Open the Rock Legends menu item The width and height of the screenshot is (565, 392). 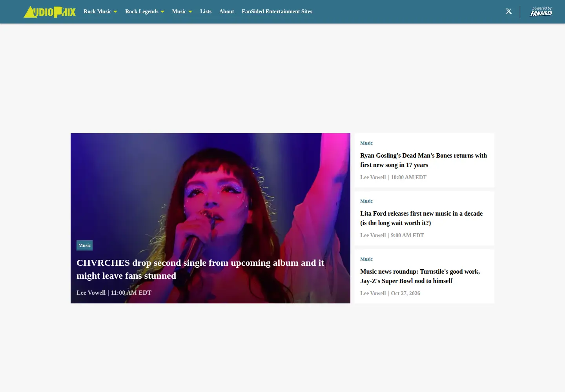142,11
